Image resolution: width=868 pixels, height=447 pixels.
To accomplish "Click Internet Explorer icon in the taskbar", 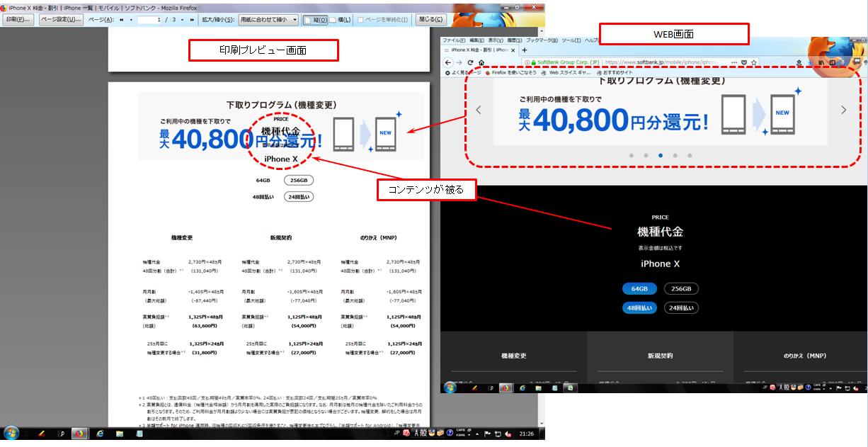I will [x=100, y=433].
